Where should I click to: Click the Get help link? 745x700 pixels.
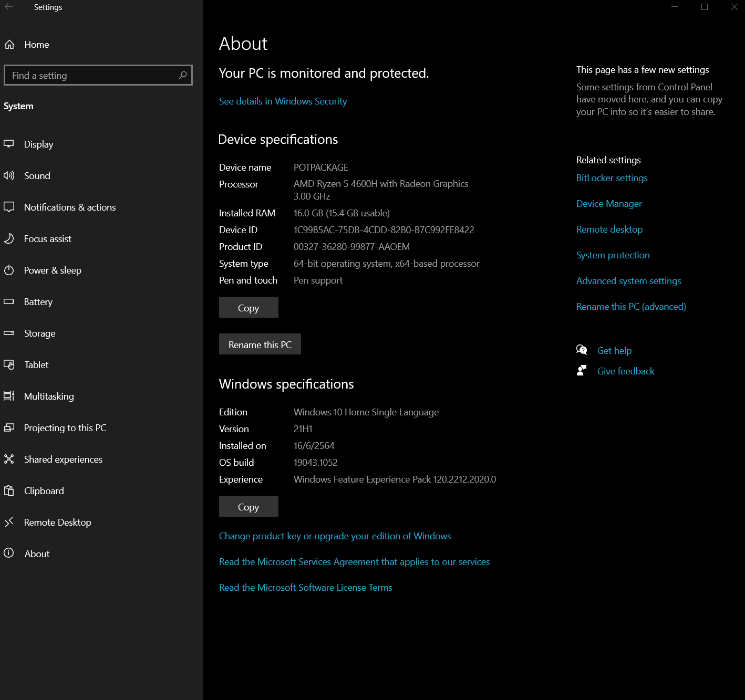(614, 351)
